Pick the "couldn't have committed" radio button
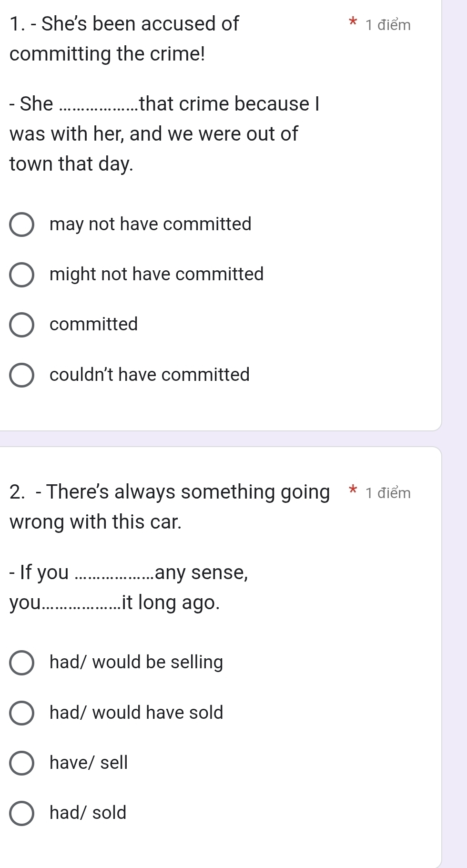467x868 pixels. (x=22, y=375)
